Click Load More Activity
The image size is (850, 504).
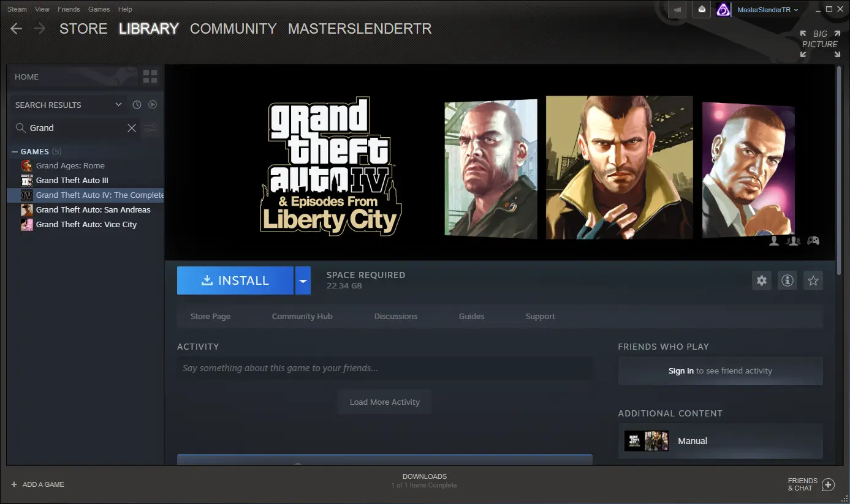(385, 402)
